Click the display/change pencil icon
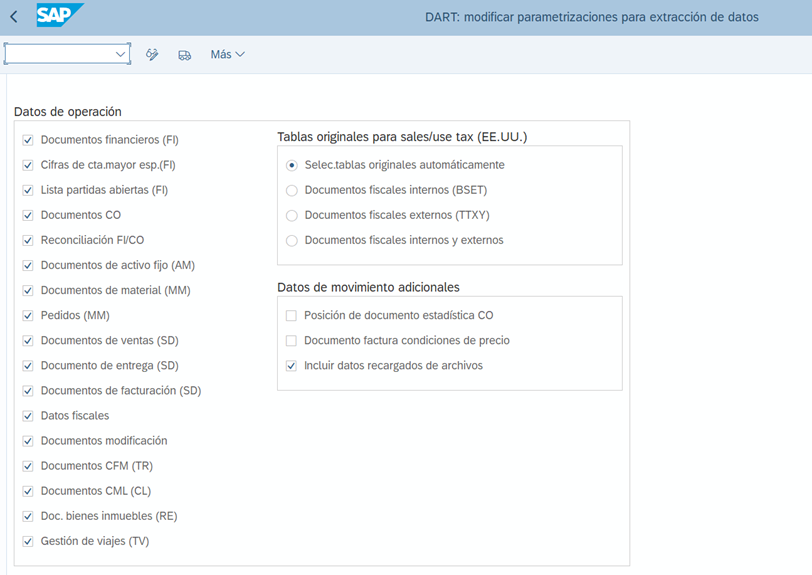 (x=152, y=54)
